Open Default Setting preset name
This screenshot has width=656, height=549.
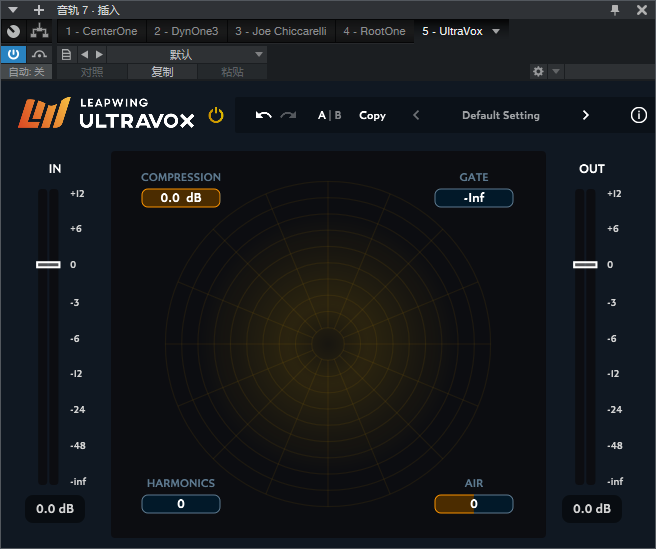pos(501,115)
